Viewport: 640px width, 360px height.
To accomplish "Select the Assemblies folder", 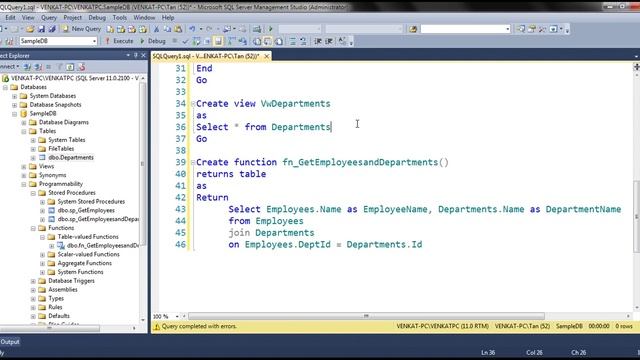I will pos(62,290).
